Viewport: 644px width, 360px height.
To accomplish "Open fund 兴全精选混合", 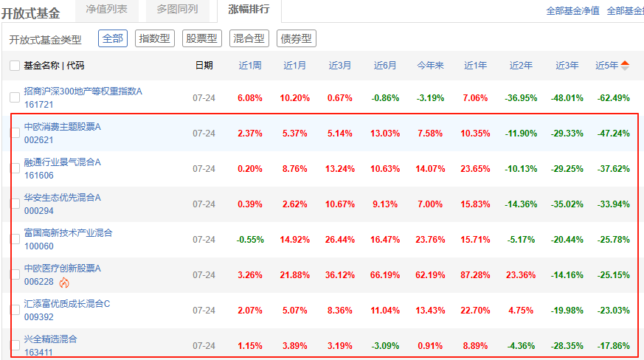I will pos(50,339).
